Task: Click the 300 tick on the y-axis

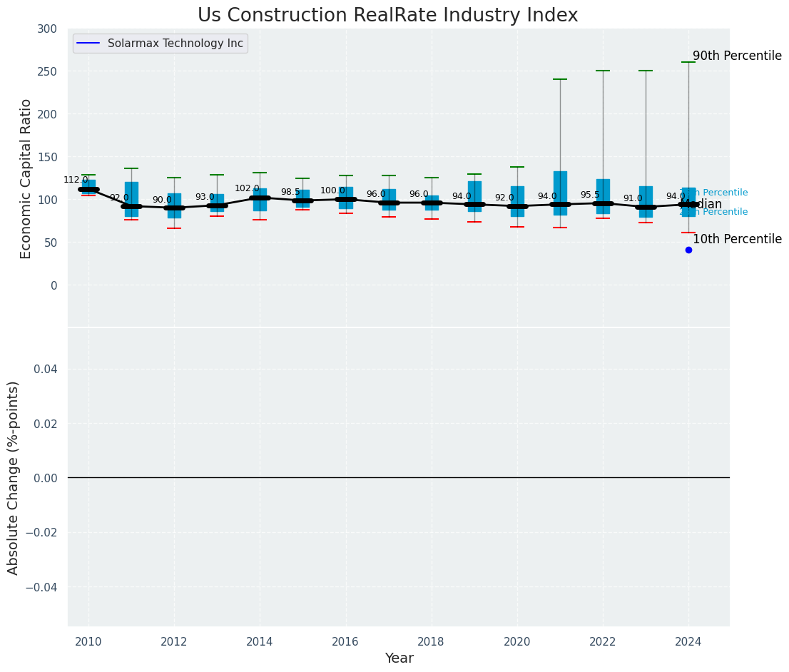Action: [x=48, y=29]
